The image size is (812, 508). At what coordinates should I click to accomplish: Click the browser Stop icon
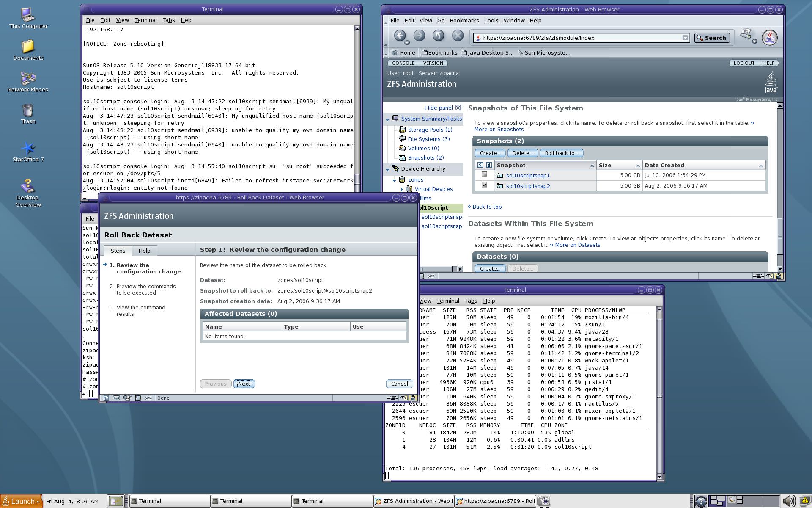tap(458, 36)
